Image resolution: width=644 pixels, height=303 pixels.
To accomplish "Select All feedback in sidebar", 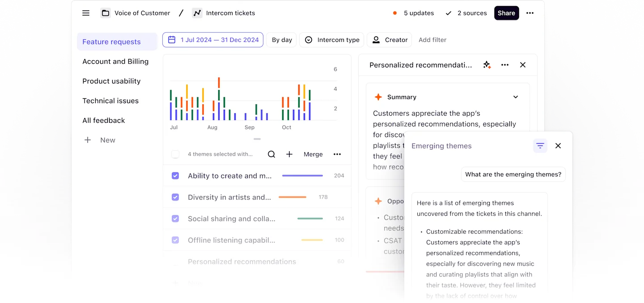I will coord(104,120).
